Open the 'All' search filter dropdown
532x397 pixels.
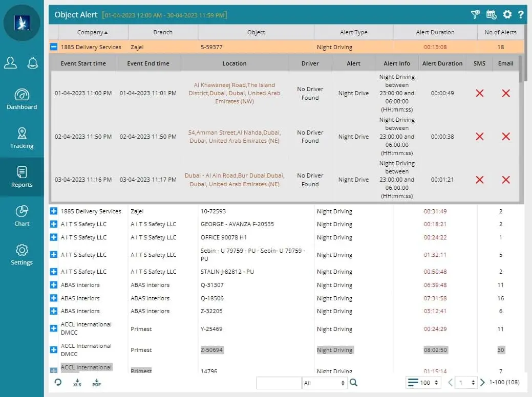[x=325, y=383]
